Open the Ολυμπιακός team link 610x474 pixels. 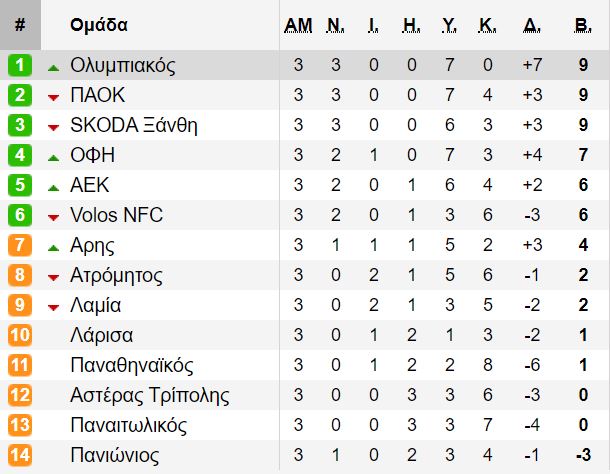tap(123, 66)
